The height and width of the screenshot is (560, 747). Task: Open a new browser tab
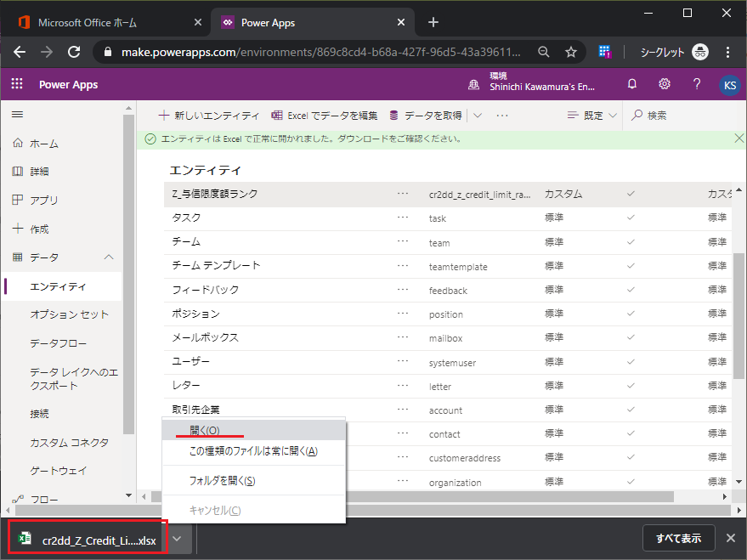(433, 22)
